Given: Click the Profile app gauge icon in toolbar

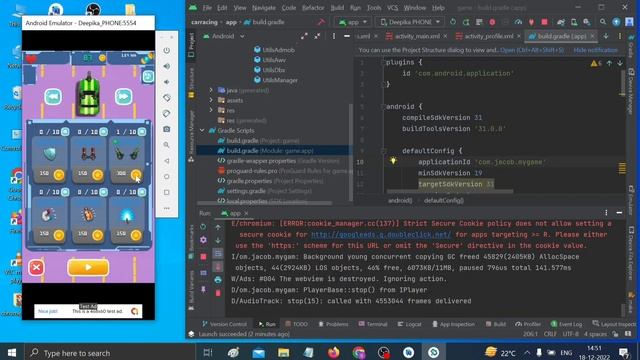Looking at the screenshot, I should (518, 22).
